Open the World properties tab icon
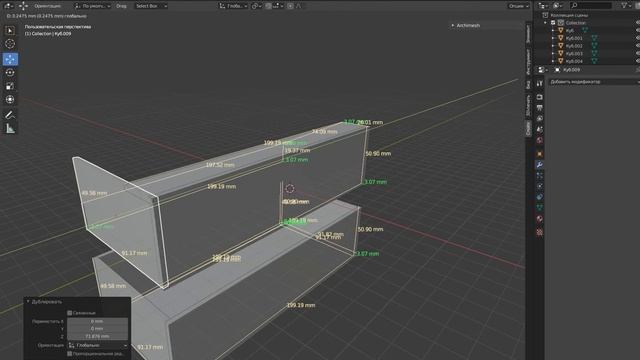 pos(540,140)
